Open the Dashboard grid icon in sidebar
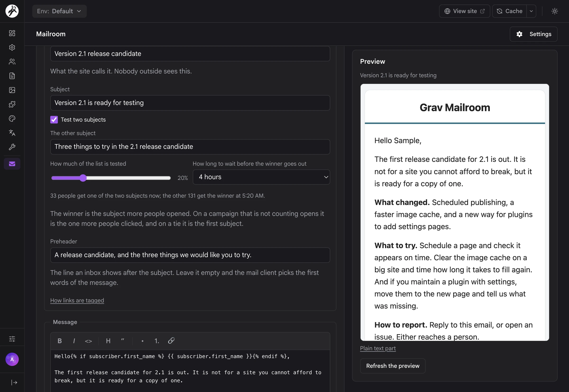 pos(12,33)
